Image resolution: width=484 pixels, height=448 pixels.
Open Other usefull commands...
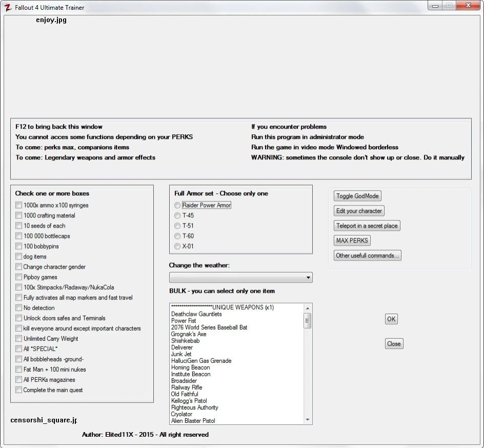pos(367,255)
